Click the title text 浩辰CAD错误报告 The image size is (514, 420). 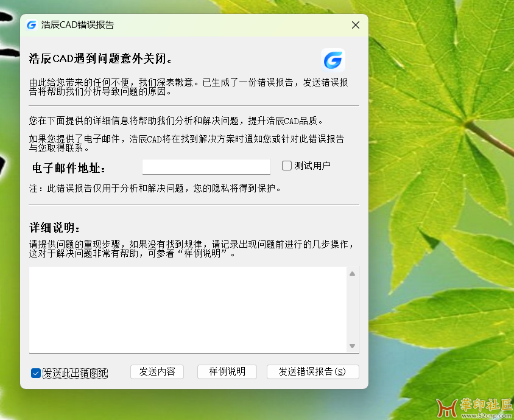coord(78,25)
